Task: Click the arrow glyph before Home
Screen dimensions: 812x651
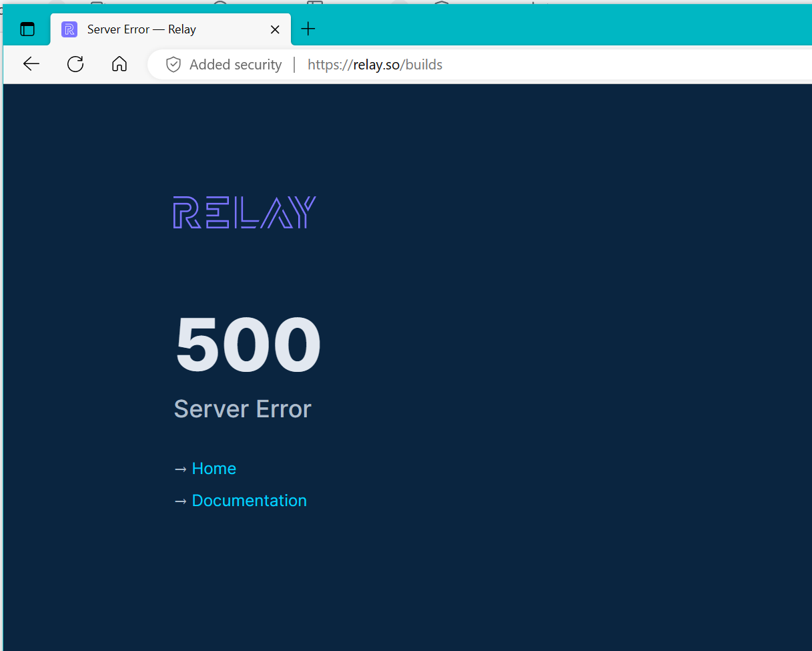Action: [181, 469]
